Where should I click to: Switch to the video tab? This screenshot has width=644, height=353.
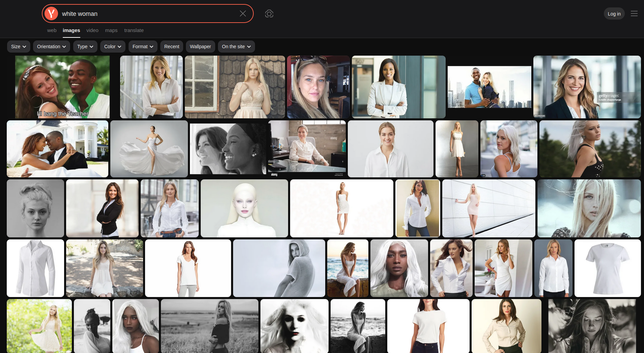[92, 30]
